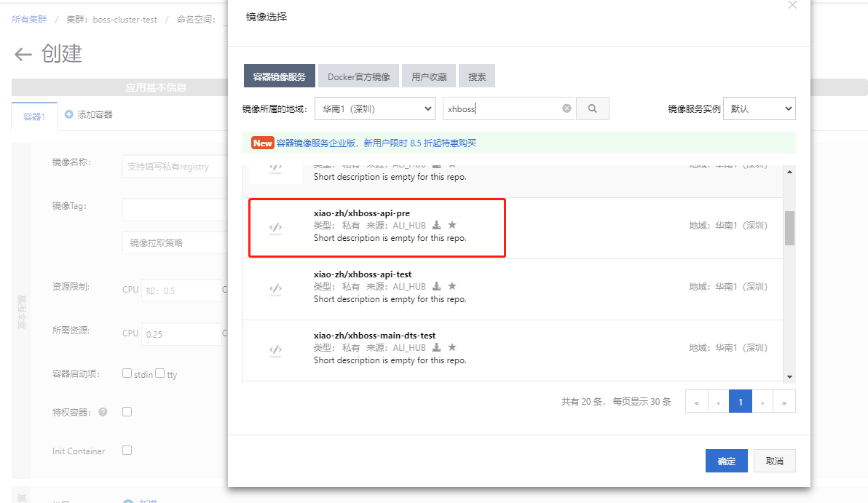
Task: Click the list scrollbar down arrow
Action: 789,376
